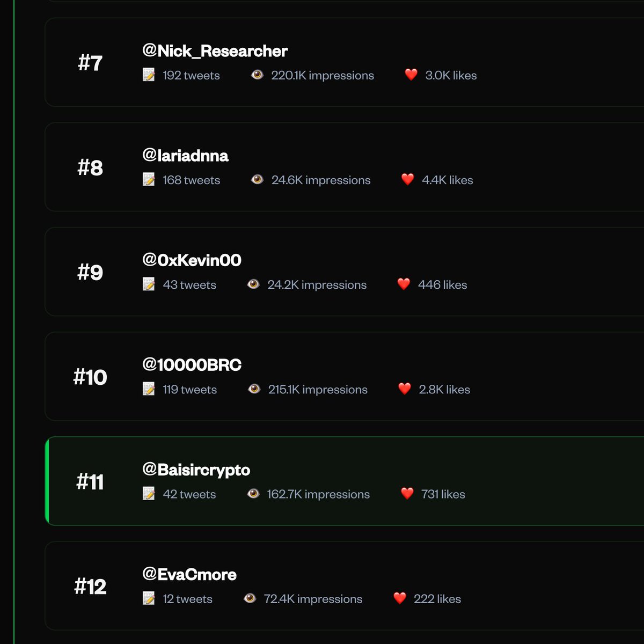Image resolution: width=644 pixels, height=644 pixels.
Task: Open the @10000BRC profile link
Action: 192,365
